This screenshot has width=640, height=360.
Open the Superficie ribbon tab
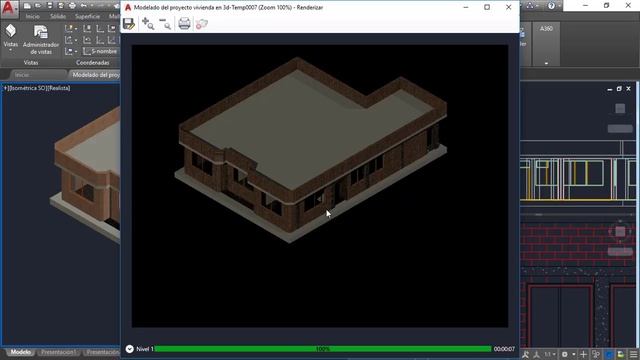tap(87, 16)
